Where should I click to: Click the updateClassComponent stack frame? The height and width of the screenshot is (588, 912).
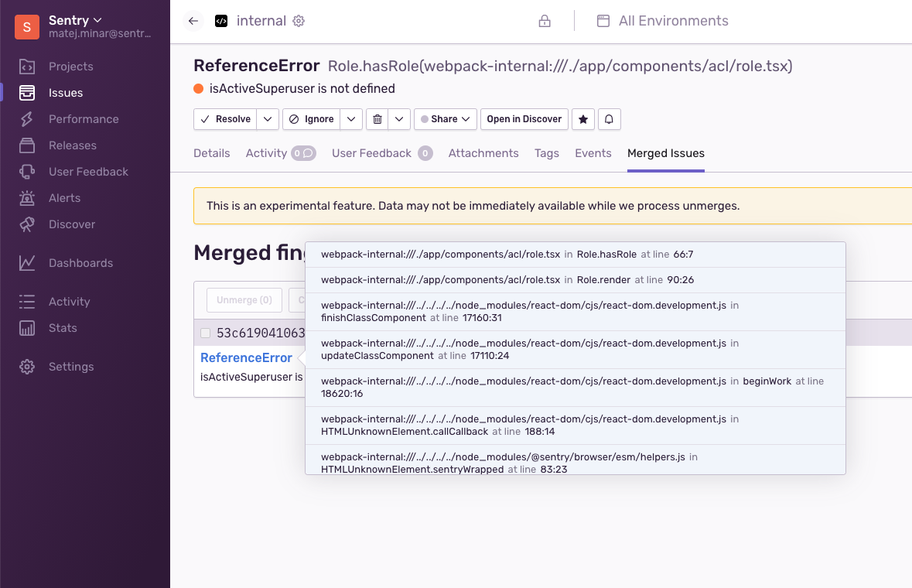[576, 350]
